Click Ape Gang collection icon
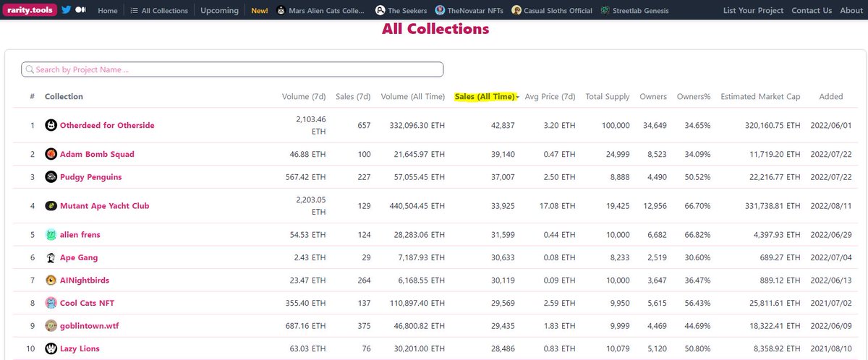The image size is (868, 360). pos(51,257)
